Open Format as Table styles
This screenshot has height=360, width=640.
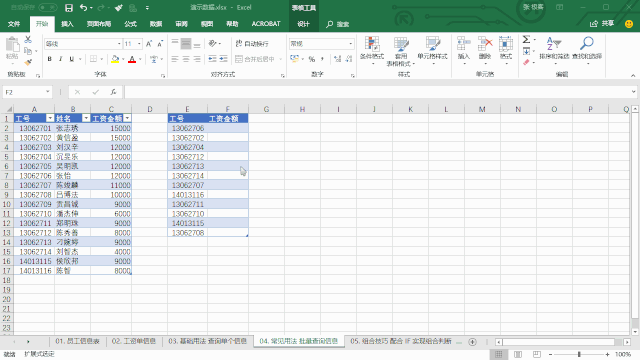[x=401, y=51]
